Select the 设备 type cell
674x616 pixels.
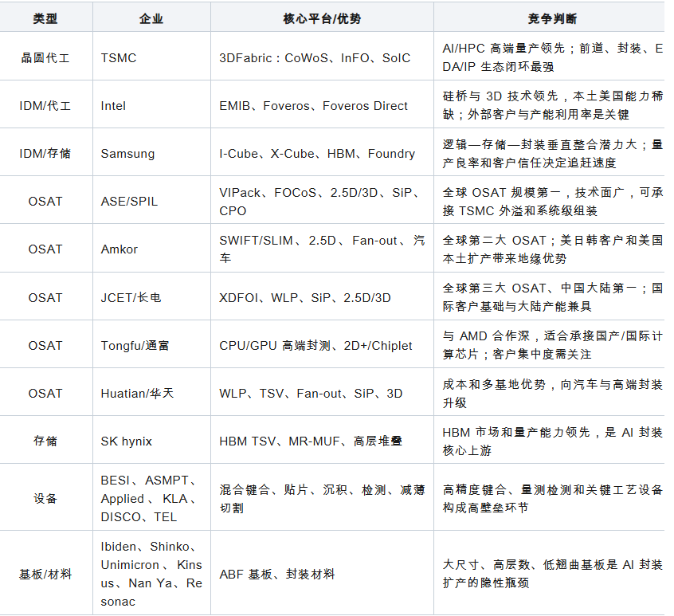point(45,497)
